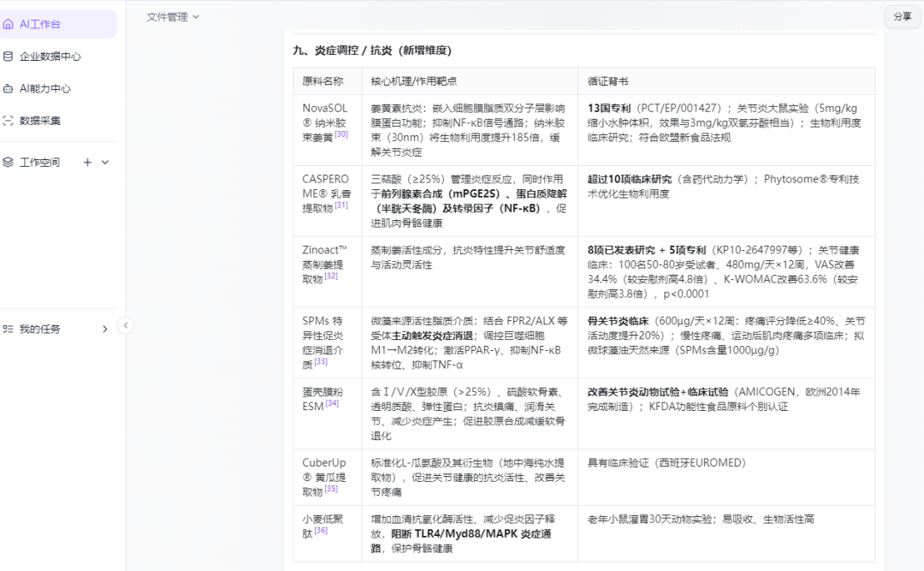Click the 含 I/V/X型胶原 mechanism cell
The image size is (924, 571).
click(x=470, y=414)
